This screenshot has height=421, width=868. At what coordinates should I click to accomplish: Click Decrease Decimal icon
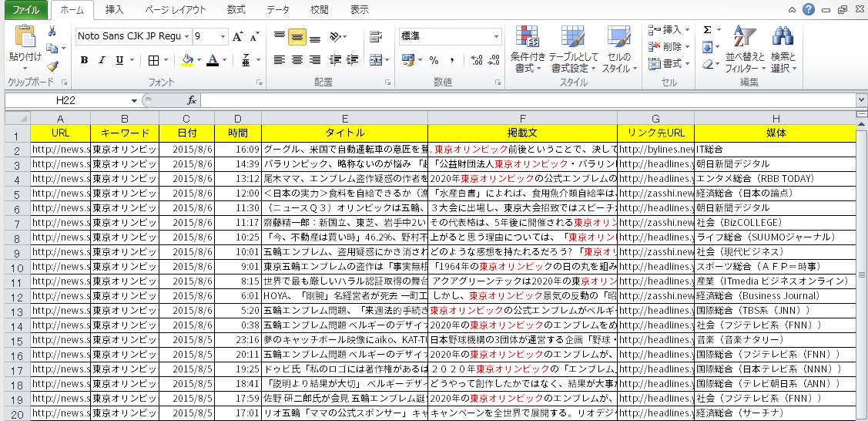coord(492,60)
